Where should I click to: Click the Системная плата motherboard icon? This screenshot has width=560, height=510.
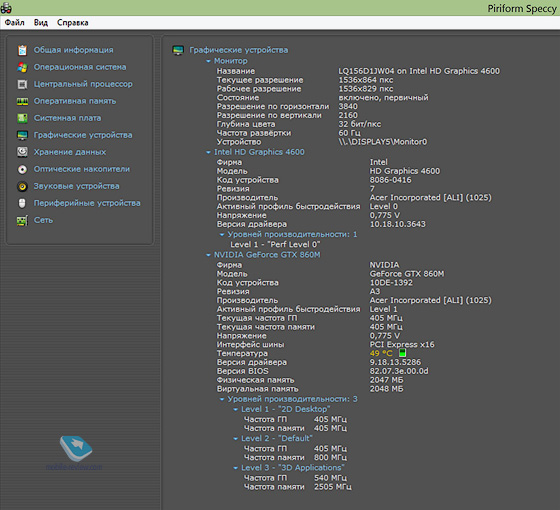coord(22,118)
